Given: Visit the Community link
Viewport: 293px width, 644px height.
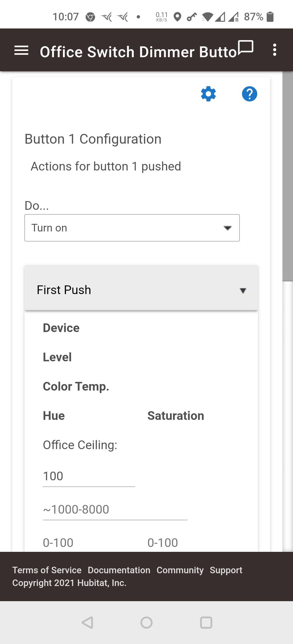Looking at the screenshot, I should click(x=180, y=570).
